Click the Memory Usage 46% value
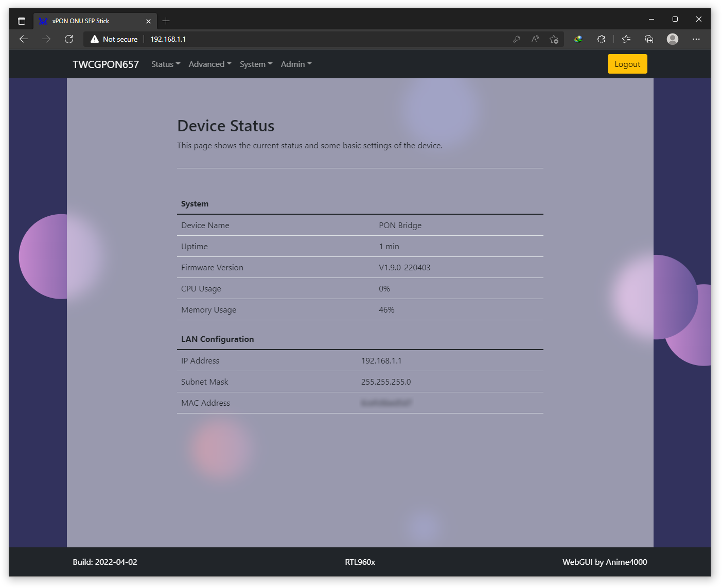 pos(386,310)
